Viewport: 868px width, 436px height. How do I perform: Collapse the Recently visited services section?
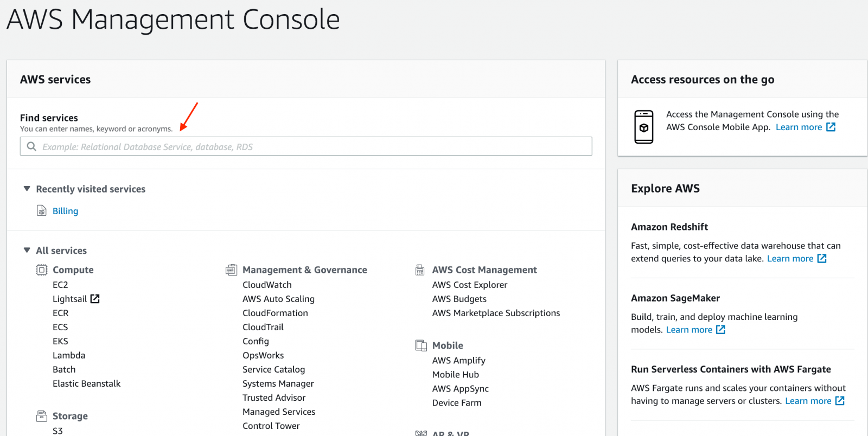[27, 189]
